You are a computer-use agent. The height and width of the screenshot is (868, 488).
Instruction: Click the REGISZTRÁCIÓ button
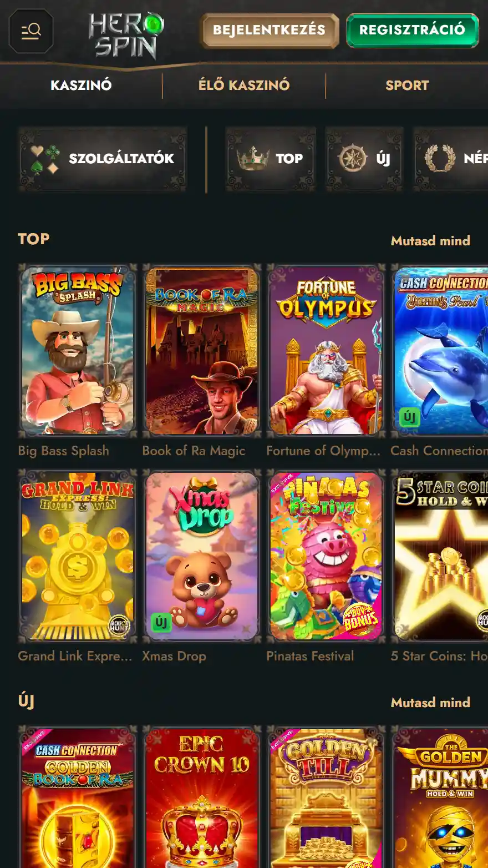(412, 31)
